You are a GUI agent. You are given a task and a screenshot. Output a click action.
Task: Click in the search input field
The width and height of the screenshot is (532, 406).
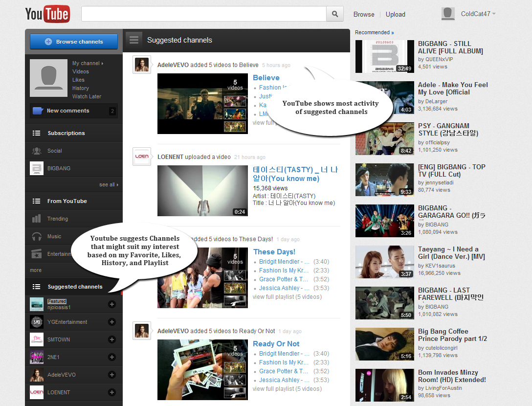(203, 14)
